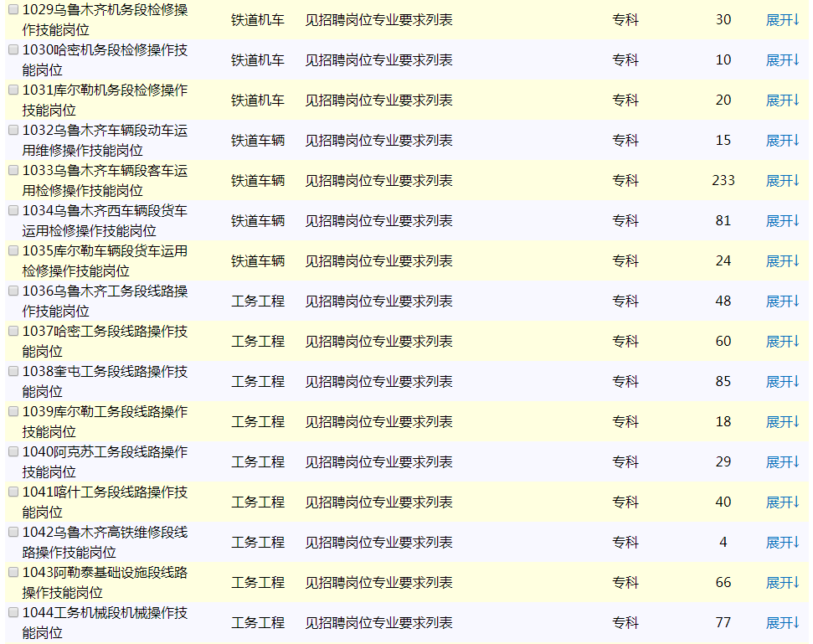Mark checkbox for 1042 乌鲁木齐高铁维修段

13,533
